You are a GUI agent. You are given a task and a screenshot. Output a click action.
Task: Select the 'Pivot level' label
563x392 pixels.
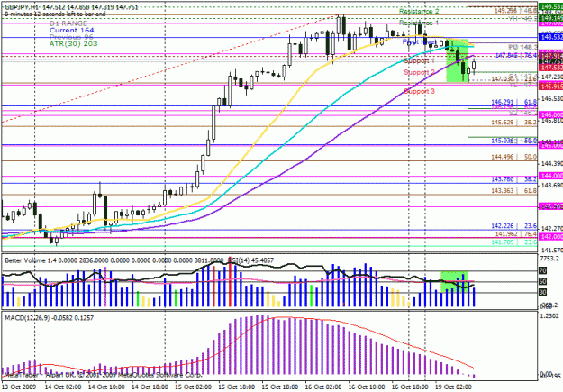coord(419,42)
